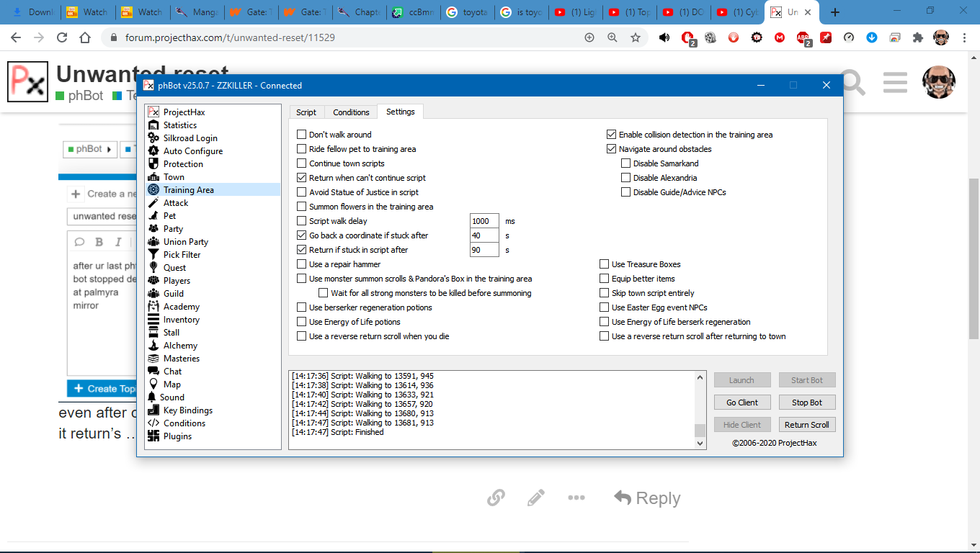
Task: Click the log scrollbar down arrow
Action: pyautogui.click(x=700, y=444)
